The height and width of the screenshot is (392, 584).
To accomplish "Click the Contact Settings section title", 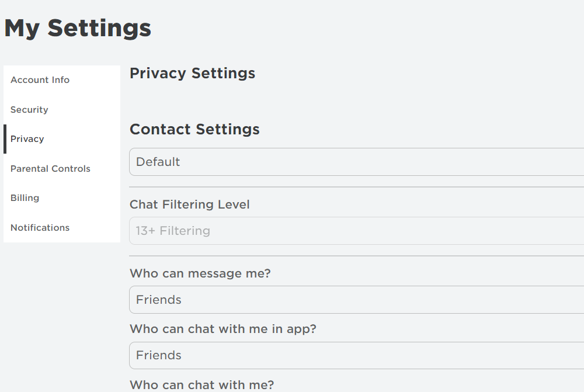I will pyautogui.click(x=194, y=129).
